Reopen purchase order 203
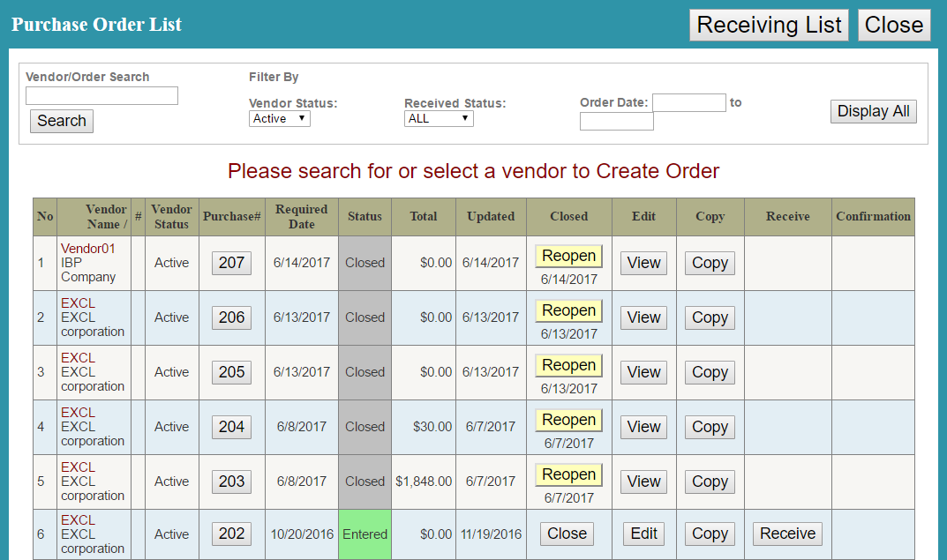 [x=568, y=474]
